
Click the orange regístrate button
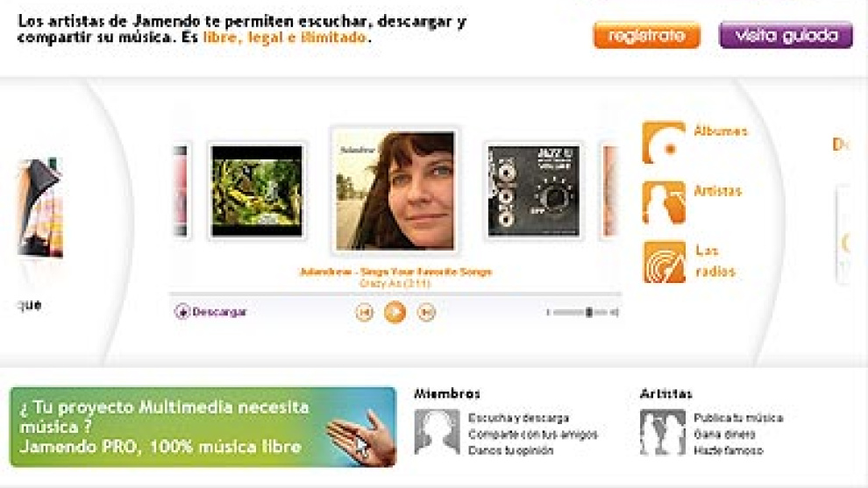[646, 35]
